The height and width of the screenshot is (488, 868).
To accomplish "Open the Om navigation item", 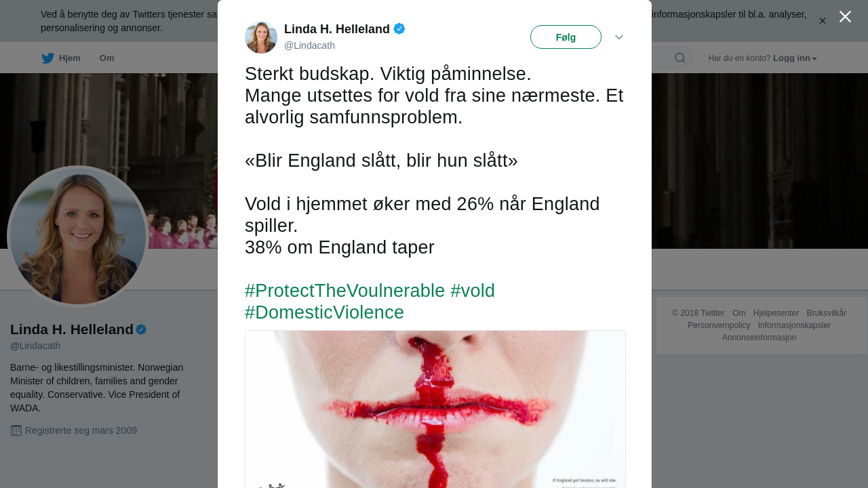I will tap(106, 58).
